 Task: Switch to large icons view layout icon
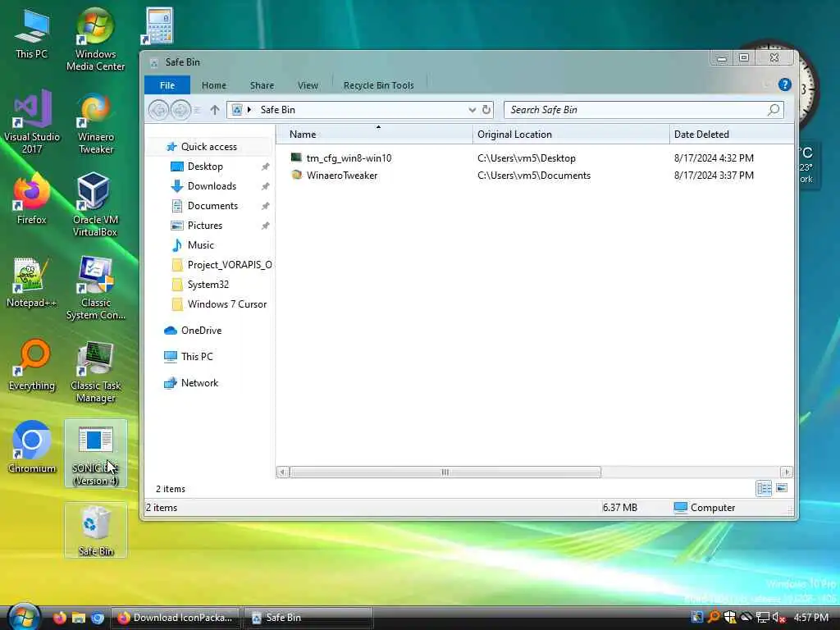(782, 488)
